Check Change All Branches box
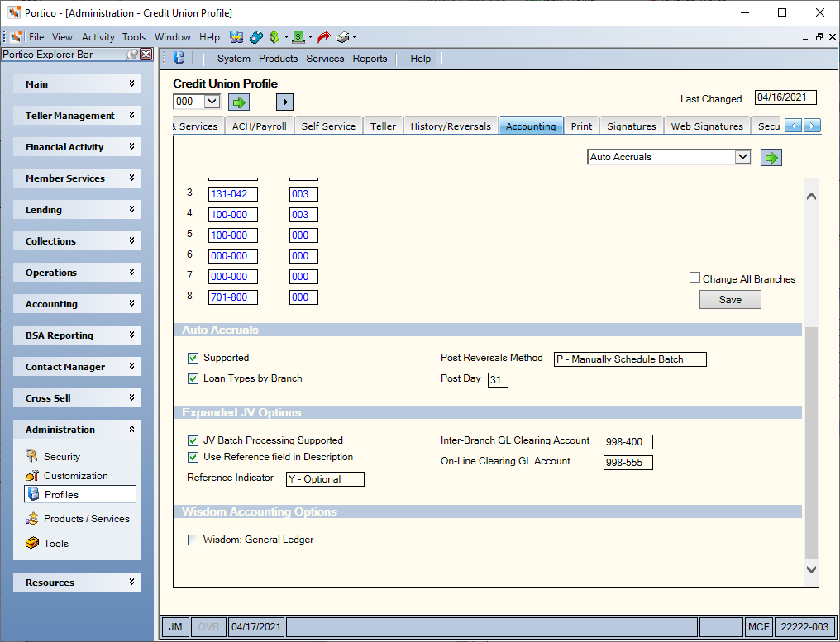This screenshot has width=840, height=642. [x=694, y=278]
